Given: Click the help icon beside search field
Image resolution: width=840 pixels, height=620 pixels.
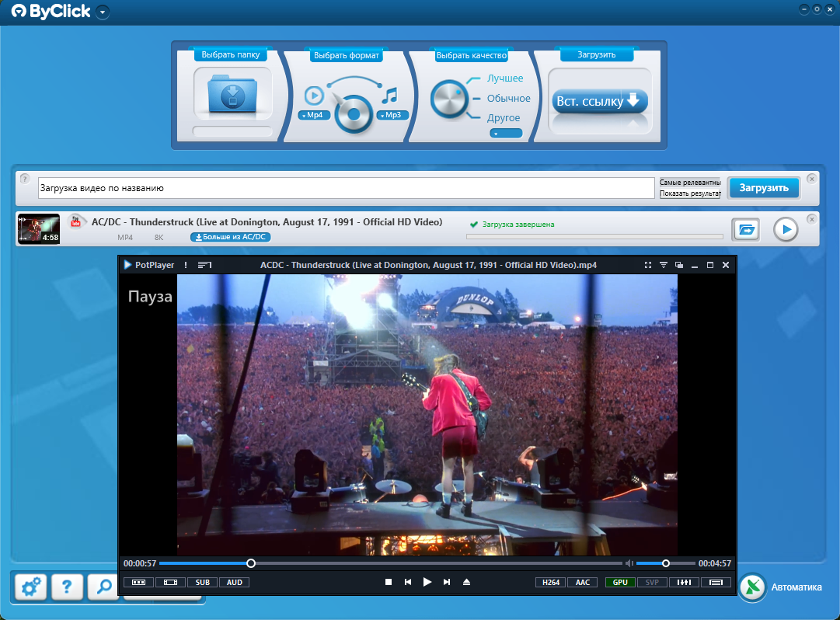Looking at the screenshot, I should click(25, 179).
